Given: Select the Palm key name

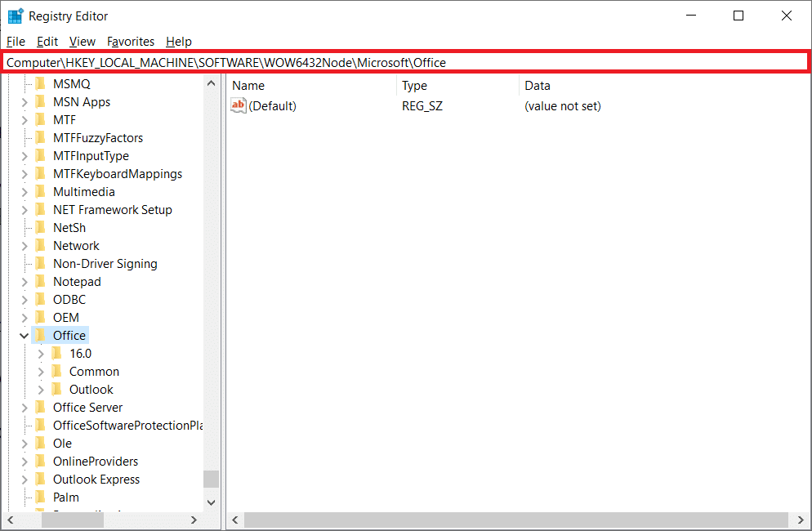Looking at the screenshot, I should (x=66, y=498).
